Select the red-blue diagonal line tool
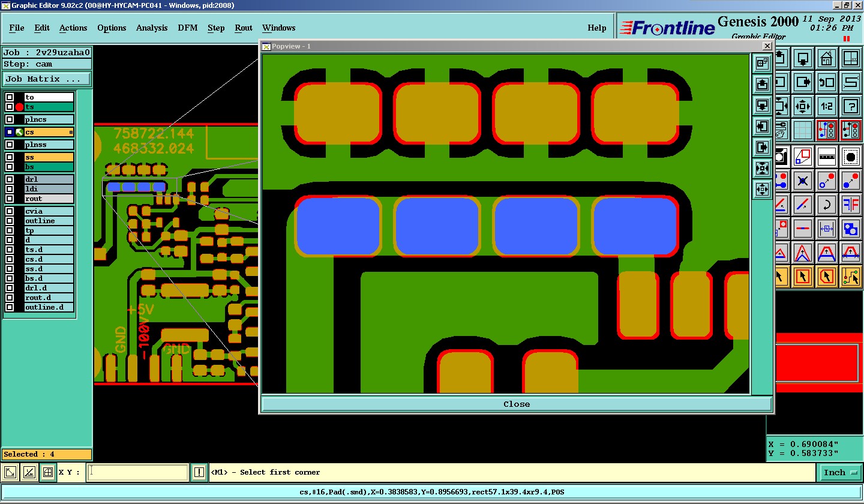 coord(803,205)
